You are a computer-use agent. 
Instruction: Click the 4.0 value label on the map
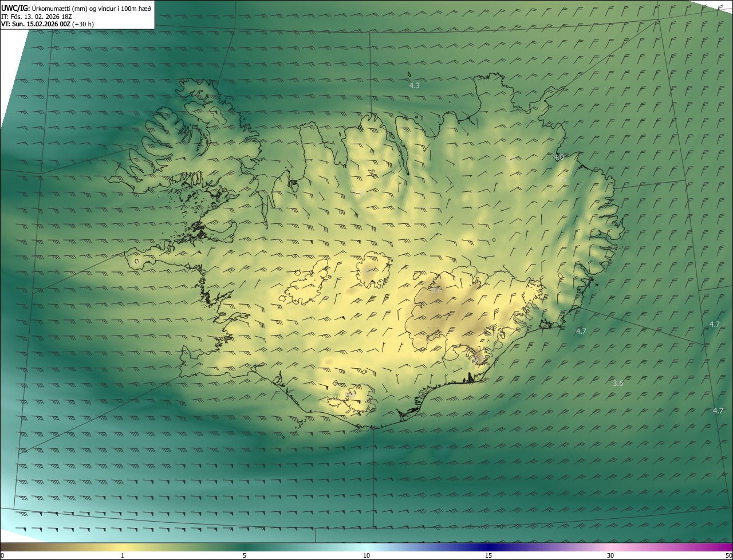[559, 156]
